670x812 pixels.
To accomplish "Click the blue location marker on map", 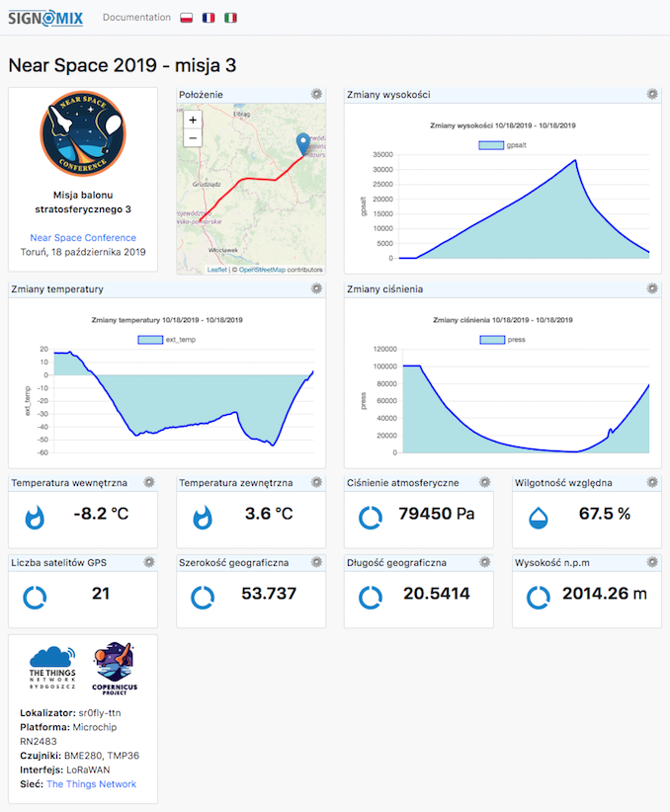I will tap(303, 143).
